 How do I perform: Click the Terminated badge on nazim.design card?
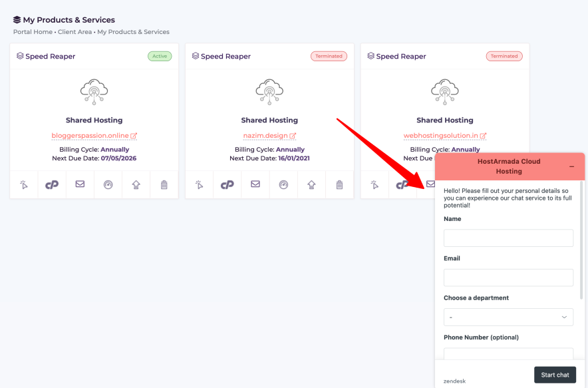pyautogui.click(x=329, y=57)
